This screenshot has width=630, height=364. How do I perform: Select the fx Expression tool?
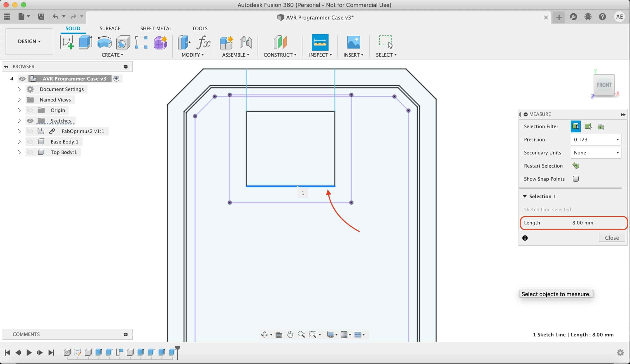[x=204, y=42]
